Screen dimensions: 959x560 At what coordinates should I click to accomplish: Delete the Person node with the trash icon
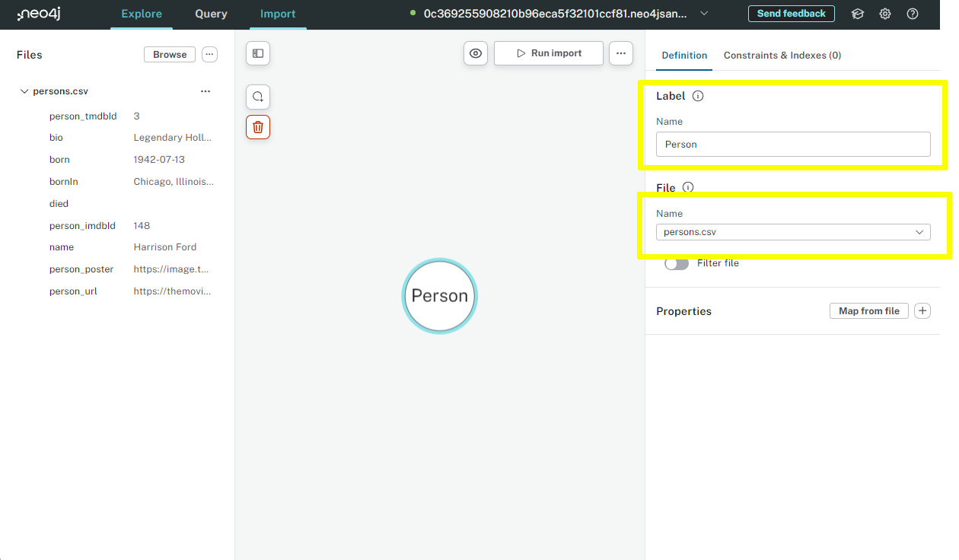257,127
